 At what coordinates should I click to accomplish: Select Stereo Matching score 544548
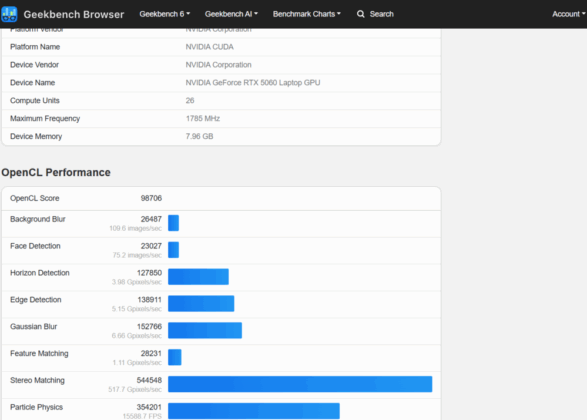click(149, 380)
